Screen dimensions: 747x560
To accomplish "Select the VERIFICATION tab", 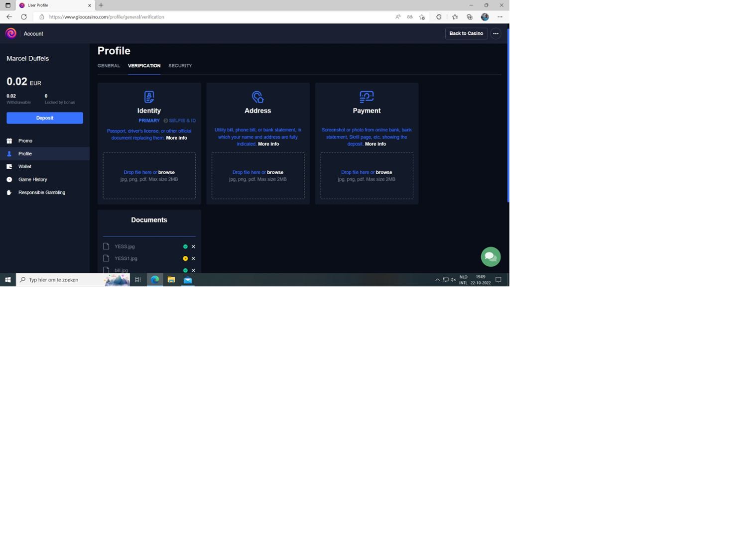I will pos(144,66).
